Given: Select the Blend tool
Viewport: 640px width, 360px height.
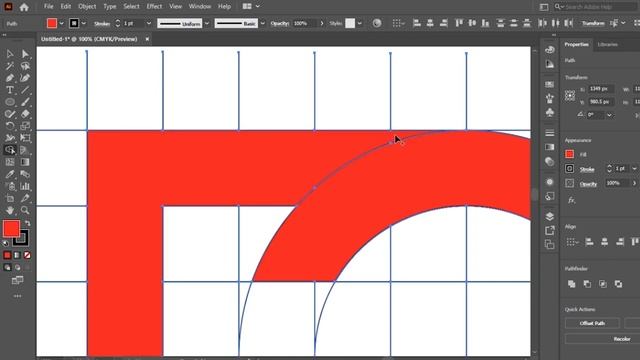Looking at the screenshot, I should (x=25, y=174).
